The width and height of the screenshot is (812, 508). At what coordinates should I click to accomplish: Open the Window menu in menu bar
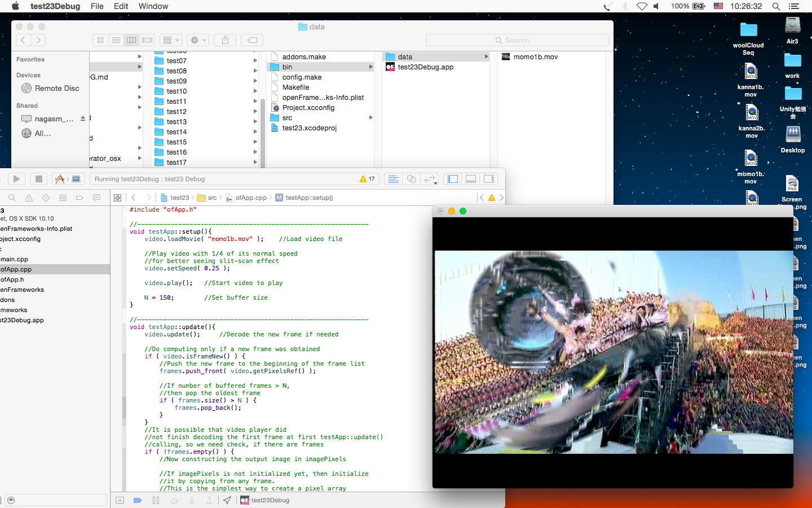[153, 6]
